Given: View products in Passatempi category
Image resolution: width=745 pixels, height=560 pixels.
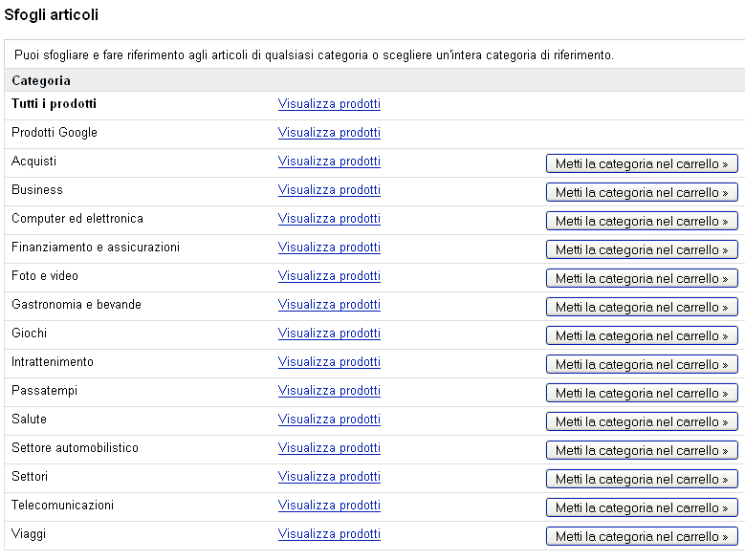Looking at the screenshot, I should tap(329, 391).
